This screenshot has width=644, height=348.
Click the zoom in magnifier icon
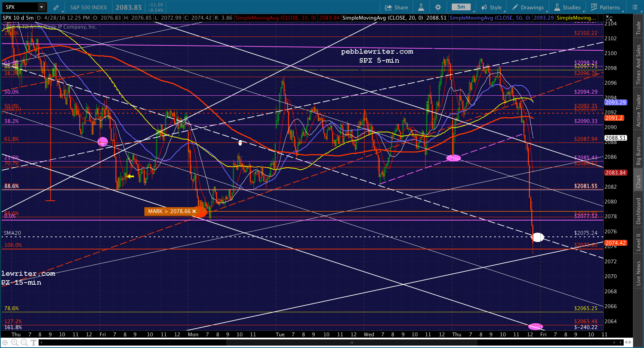tap(14, 342)
